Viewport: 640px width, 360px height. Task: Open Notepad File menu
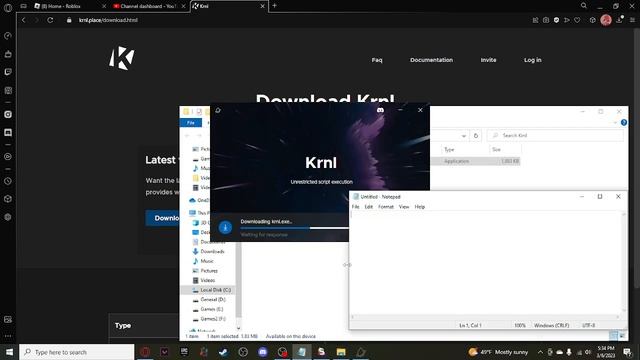point(356,207)
